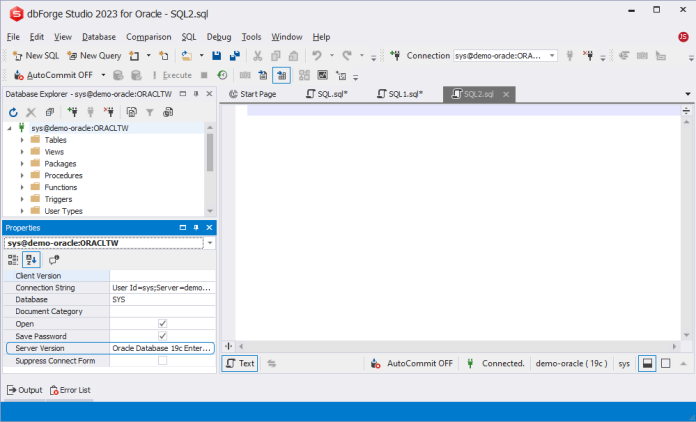Screen dimensions: 696x422
Task: Toggle the Open property checkbox
Action: (x=162, y=324)
